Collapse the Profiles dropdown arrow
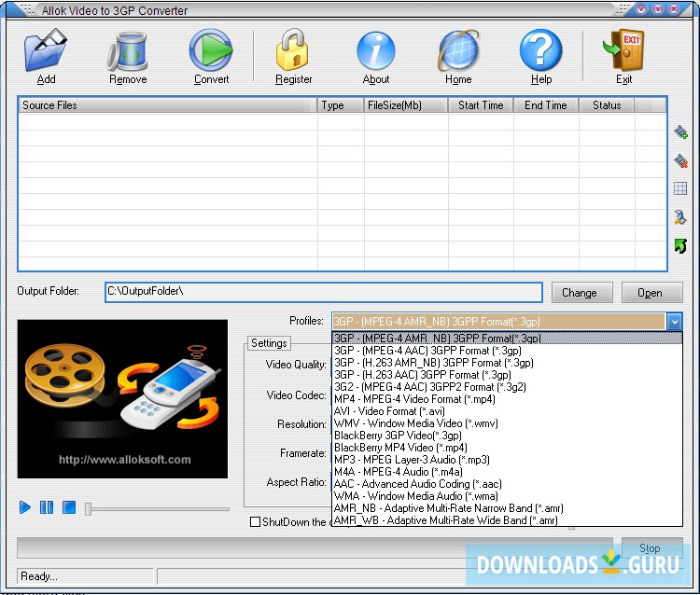700x595 pixels. 675,321
